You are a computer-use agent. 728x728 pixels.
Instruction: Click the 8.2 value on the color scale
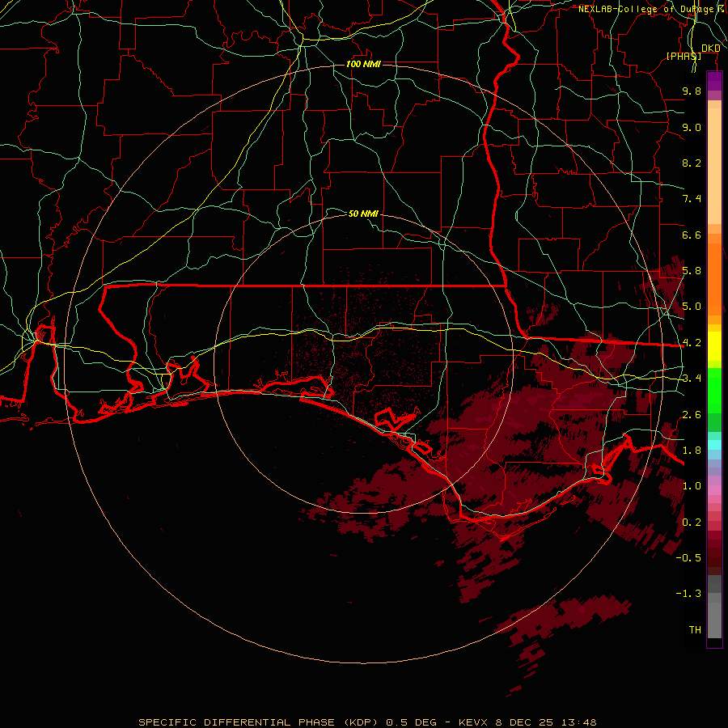[692, 163]
